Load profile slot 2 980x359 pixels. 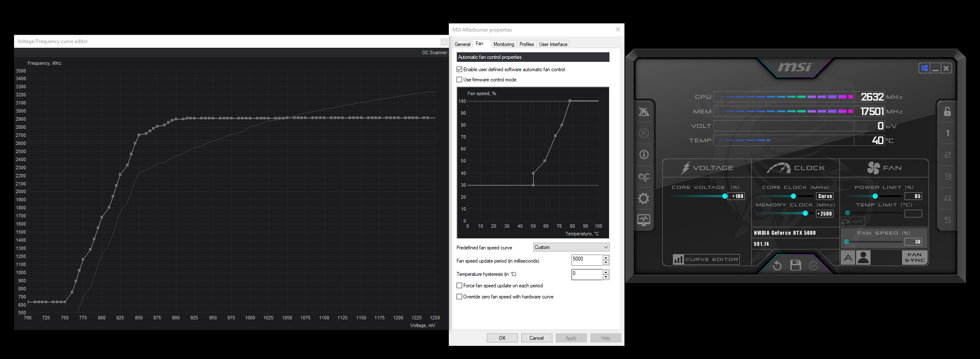pyautogui.click(x=947, y=155)
